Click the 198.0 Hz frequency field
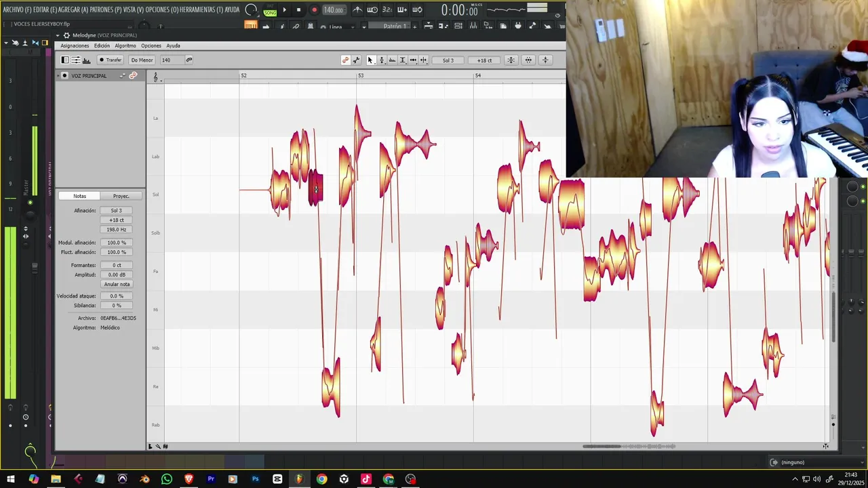Image resolution: width=868 pixels, height=488 pixels. point(117,230)
